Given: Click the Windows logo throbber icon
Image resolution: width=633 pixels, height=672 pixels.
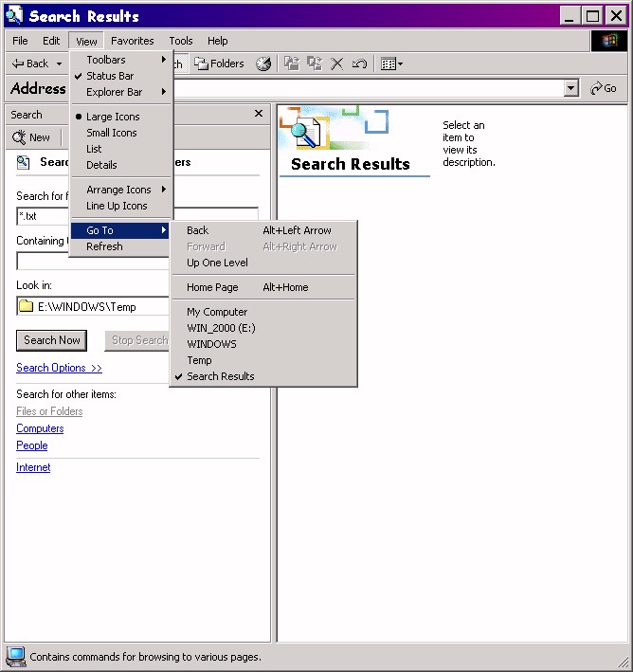Looking at the screenshot, I should (x=608, y=41).
